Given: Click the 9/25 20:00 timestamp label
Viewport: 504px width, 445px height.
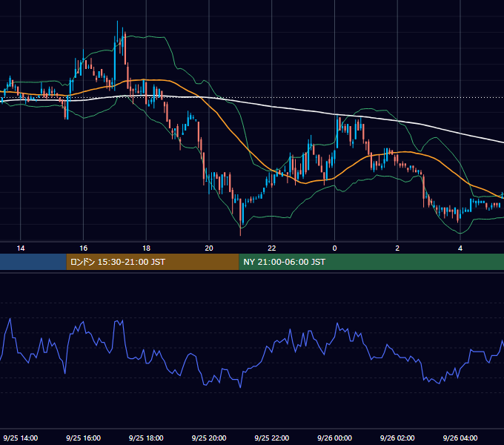Looking at the screenshot, I should (x=209, y=438).
